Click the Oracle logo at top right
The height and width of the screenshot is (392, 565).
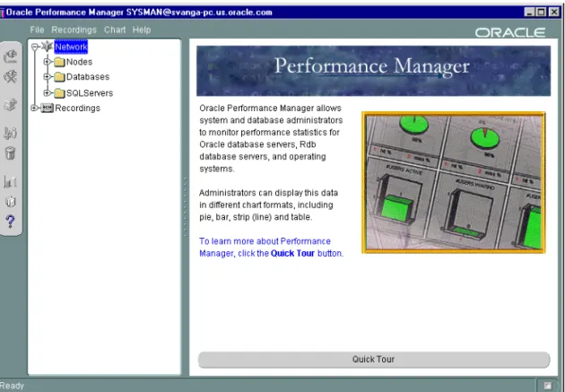click(510, 33)
